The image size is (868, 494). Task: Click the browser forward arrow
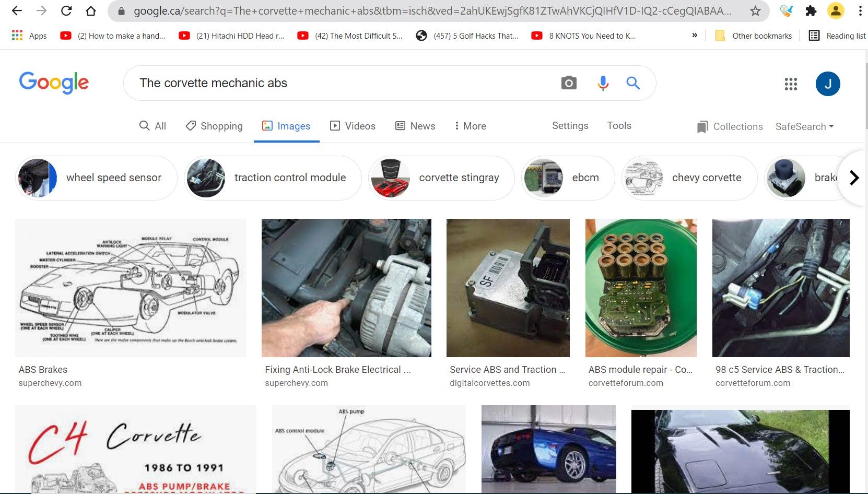point(42,10)
